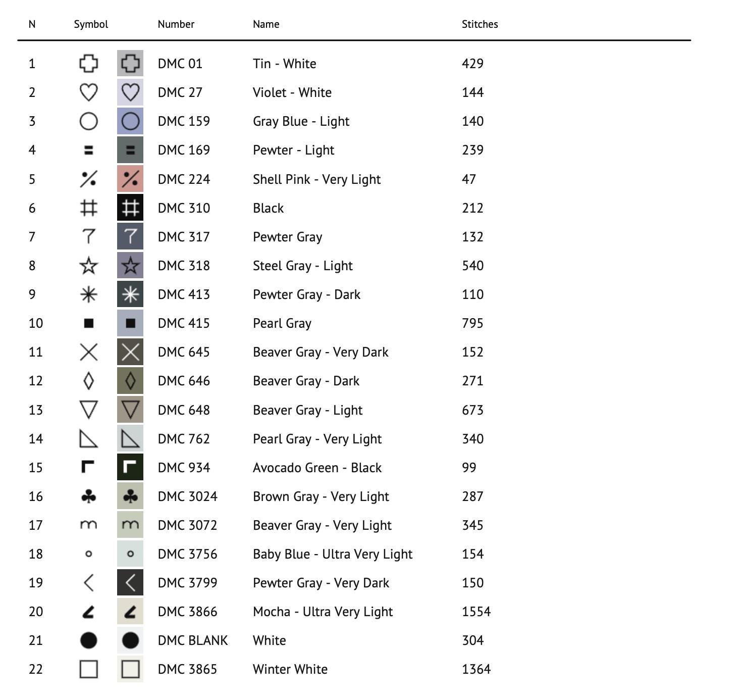The image size is (739, 700).
Task: Click the Shell Pink color swatch
Action: 130,179
